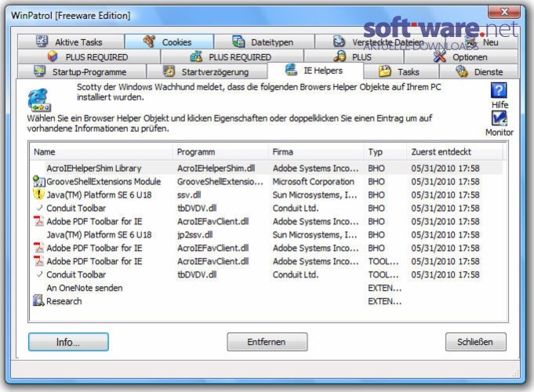The width and height of the screenshot is (534, 392).
Task: Click the Dateitypen tab icon
Action: (238, 42)
